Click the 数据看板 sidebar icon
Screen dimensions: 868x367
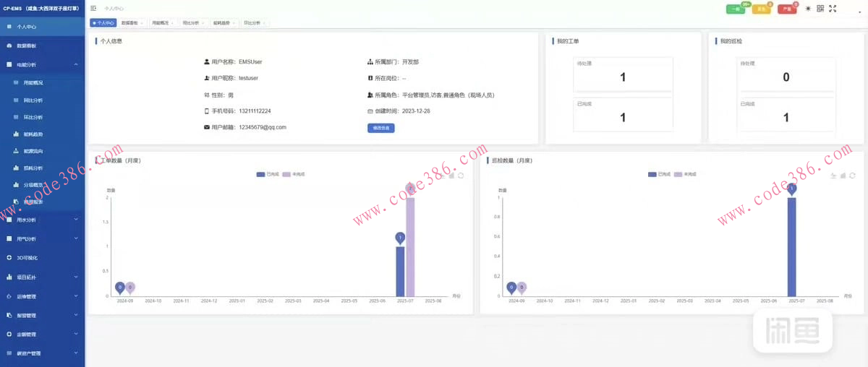tap(9, 46)
